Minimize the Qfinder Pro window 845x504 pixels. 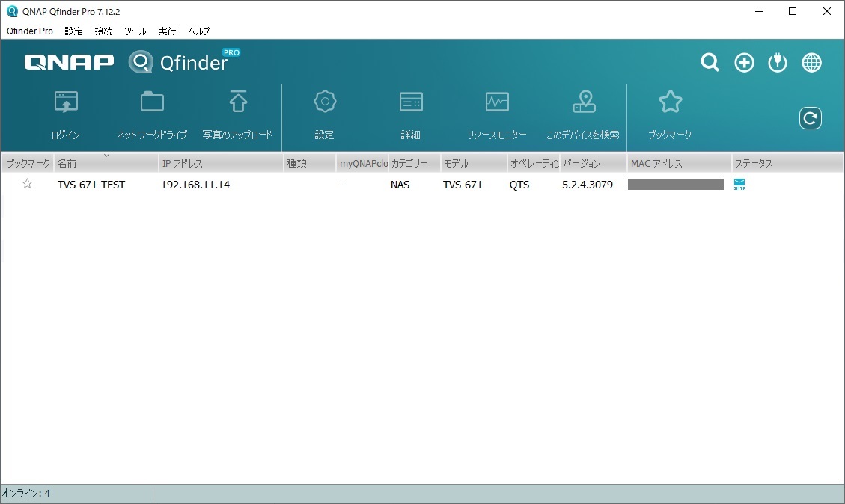coord(759,11)
